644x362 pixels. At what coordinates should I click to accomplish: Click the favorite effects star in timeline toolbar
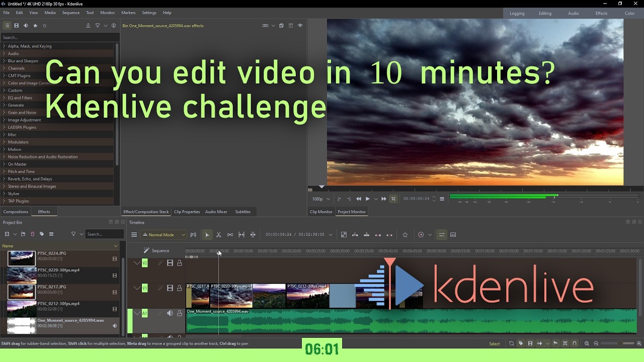coord(405,235)
